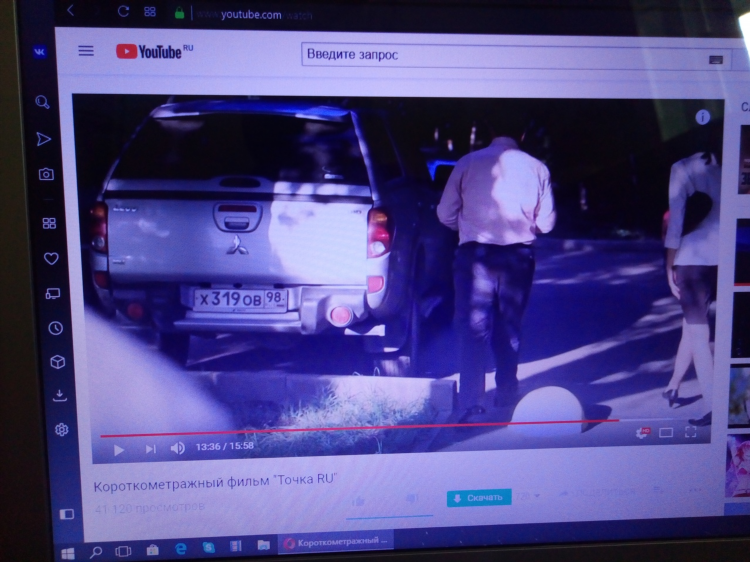Enter full screen mode
The height and width of the screenshot is (562, 750).
tap(691, 432)
